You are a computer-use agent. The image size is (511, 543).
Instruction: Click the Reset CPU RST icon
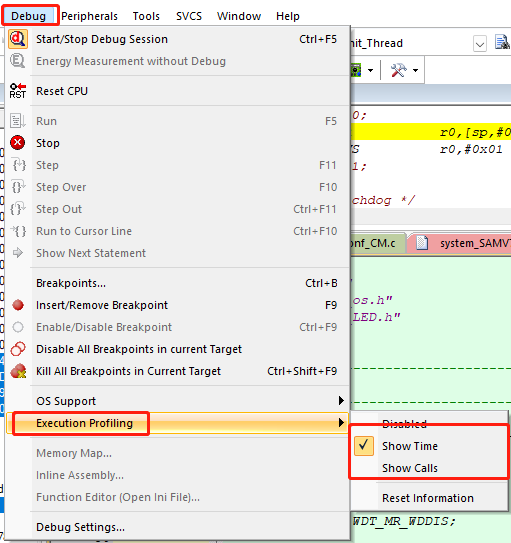[18, 91]
